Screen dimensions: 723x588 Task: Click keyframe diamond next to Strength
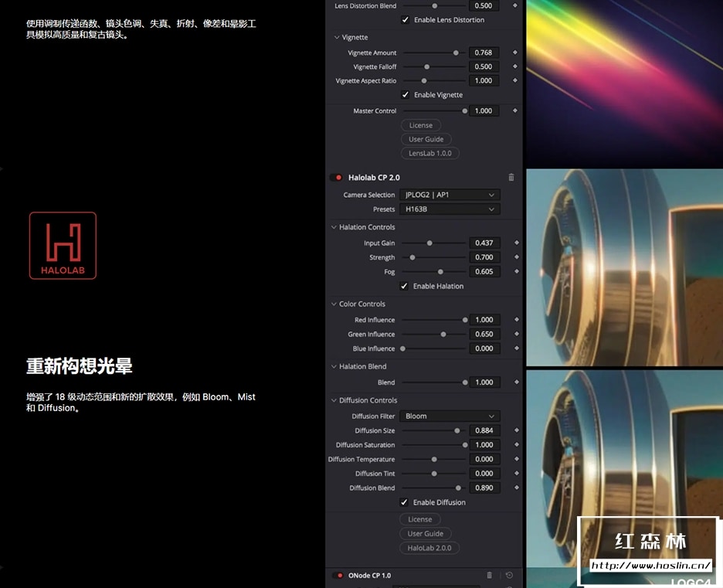coord(517,257)
